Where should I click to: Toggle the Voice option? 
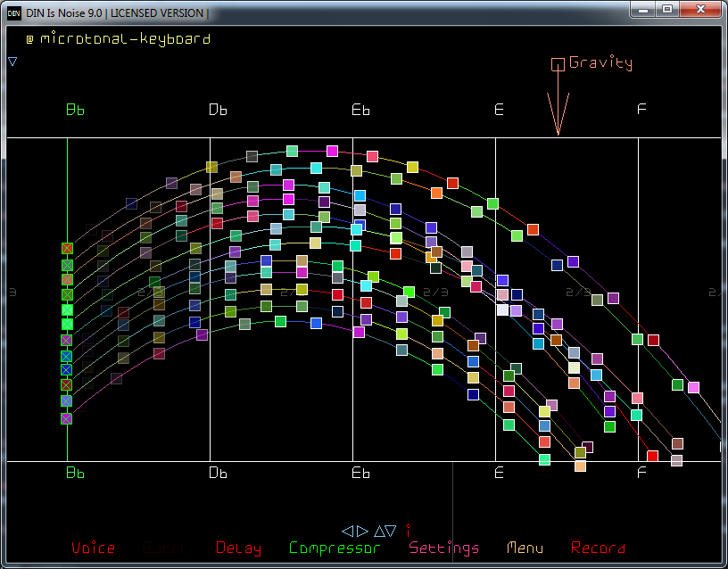coord(93,548)
